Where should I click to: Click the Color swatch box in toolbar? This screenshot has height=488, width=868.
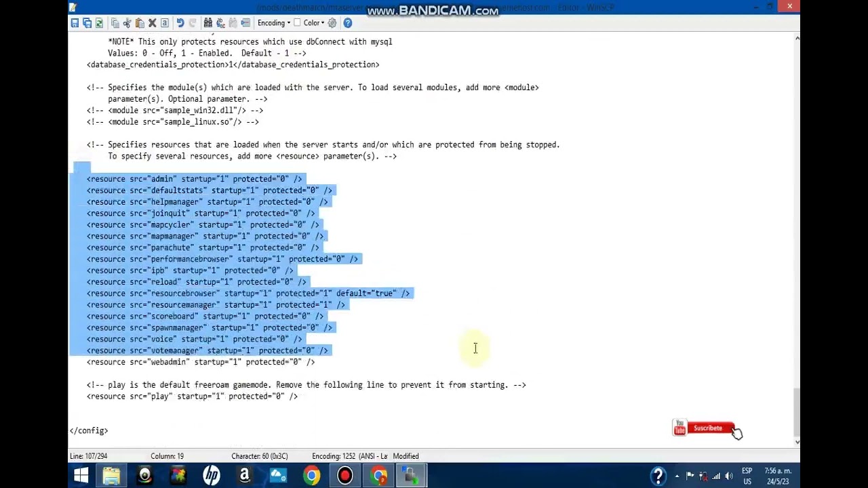click(298, 23)
